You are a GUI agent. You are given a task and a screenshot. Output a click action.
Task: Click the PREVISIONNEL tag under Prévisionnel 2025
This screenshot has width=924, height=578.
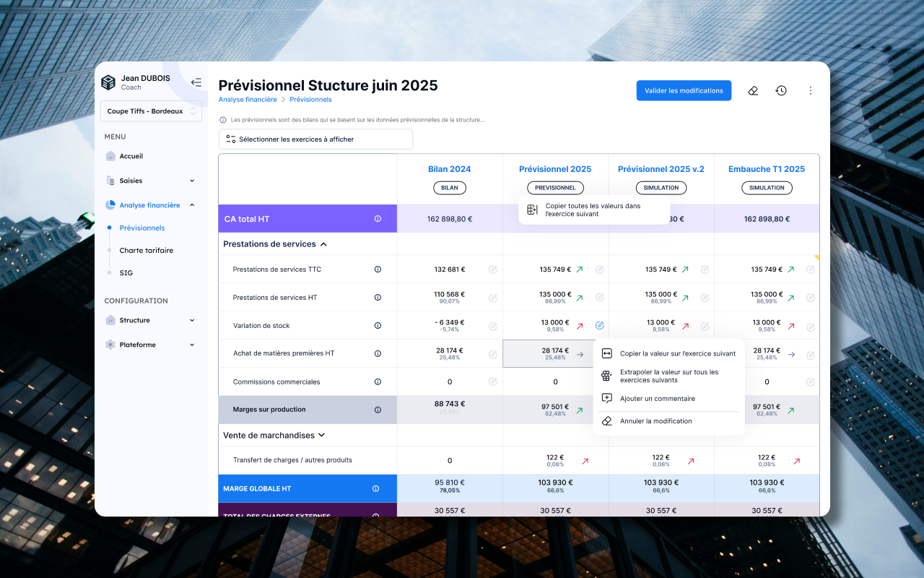point(555,188)
